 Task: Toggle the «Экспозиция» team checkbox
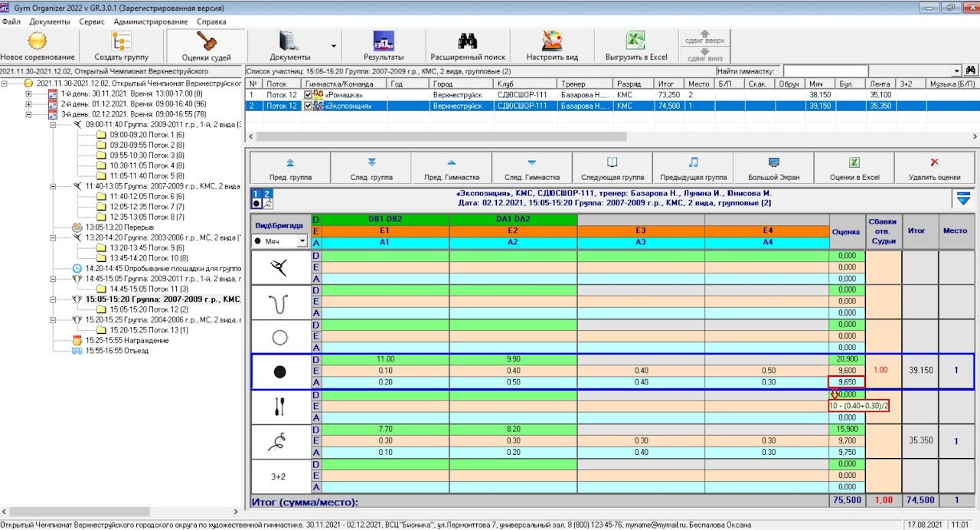pyautogui.click(x=309, y=106)
